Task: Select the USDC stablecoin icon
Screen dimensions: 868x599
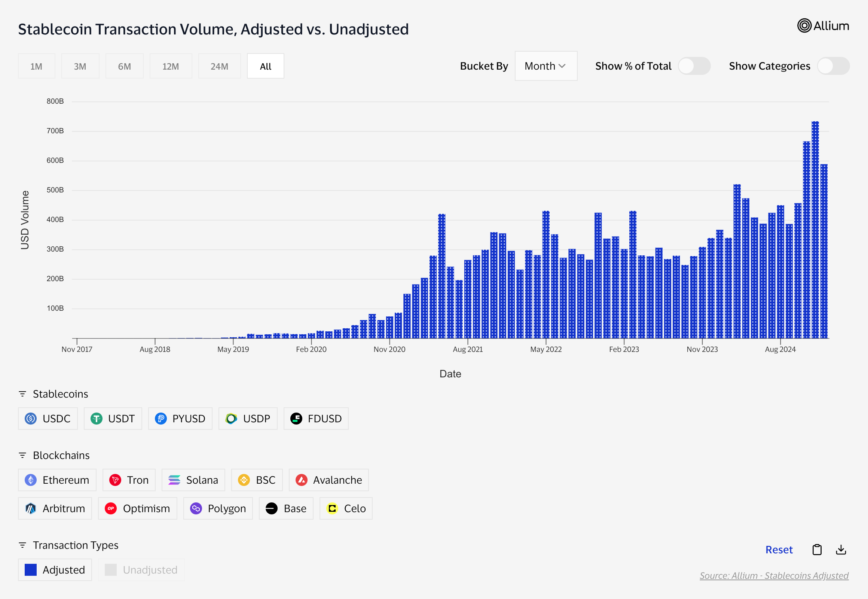Action: click(x=31, y=419)
